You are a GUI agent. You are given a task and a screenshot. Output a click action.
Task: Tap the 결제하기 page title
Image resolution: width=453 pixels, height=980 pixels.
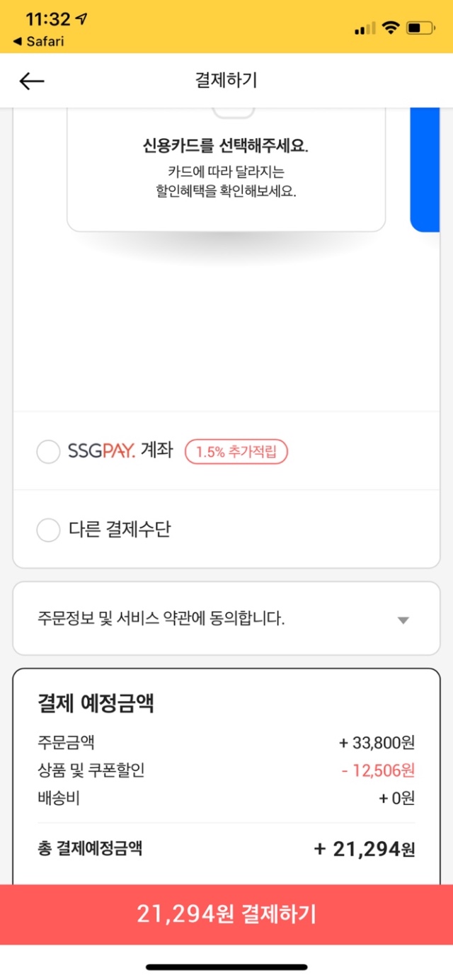[226, 80]
